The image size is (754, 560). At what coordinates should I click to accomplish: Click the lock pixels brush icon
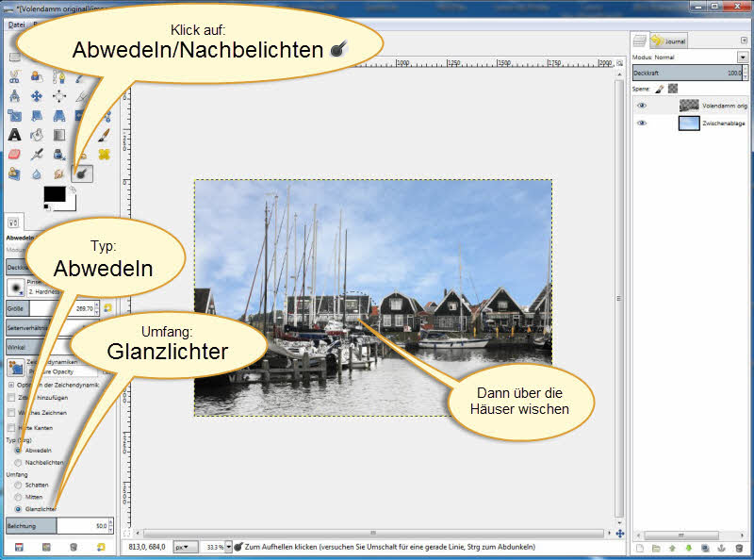659,89
